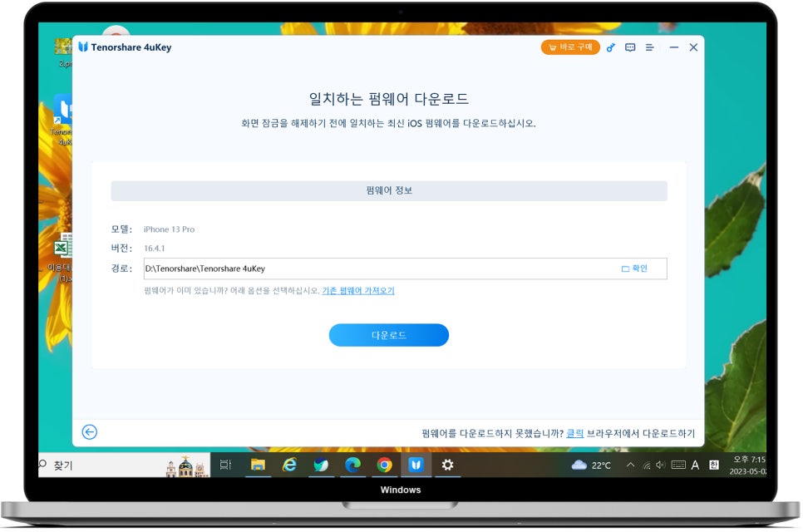Click the 확인 folder browse button
This screenshot has width=803, height=532.
tap(634, 268)
